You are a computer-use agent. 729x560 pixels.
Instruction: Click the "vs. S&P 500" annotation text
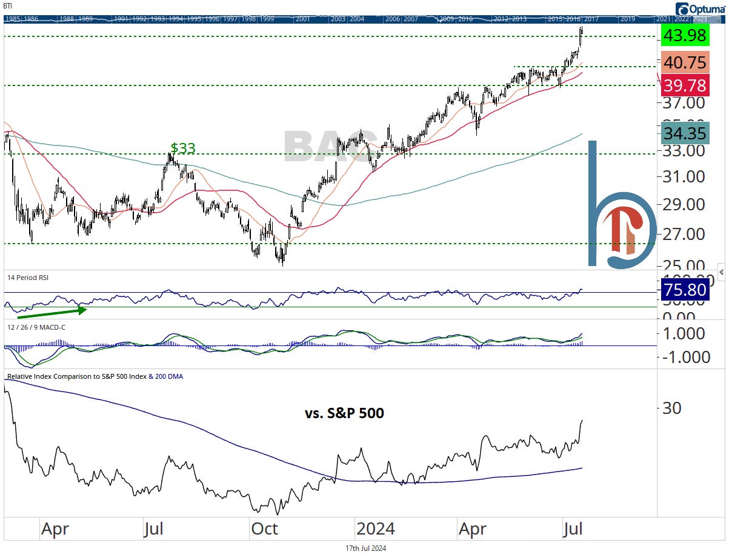[344, 413]
